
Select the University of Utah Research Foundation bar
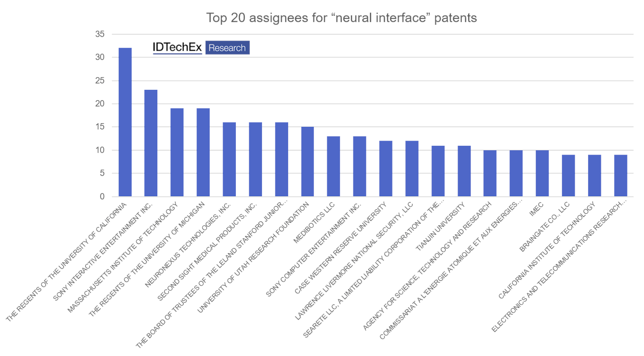[x=308, y=161]
